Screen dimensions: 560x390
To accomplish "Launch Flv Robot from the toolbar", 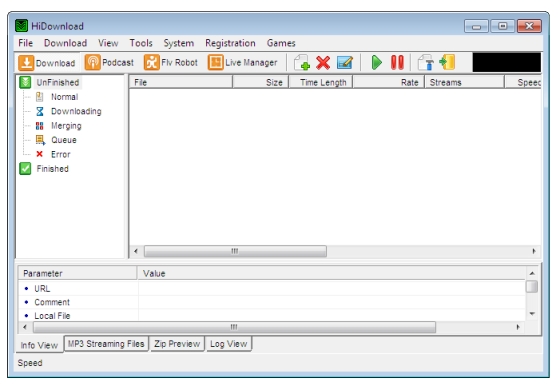I will 171,62.
